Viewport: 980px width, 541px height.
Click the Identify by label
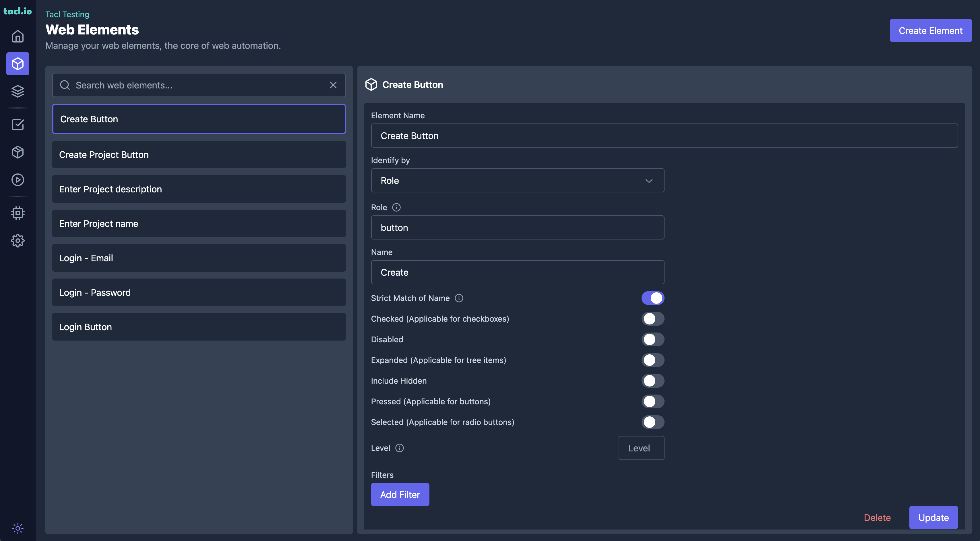click(390, 160)
